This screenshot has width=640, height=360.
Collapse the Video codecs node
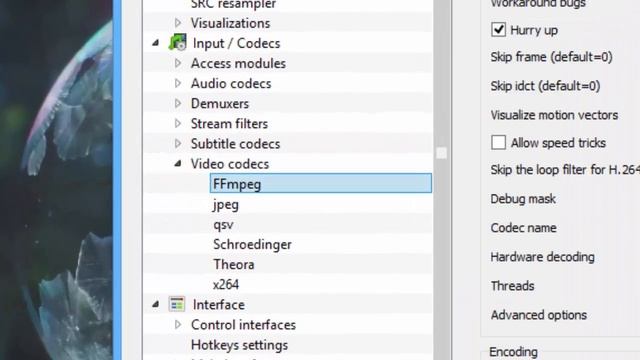[178, 164]
